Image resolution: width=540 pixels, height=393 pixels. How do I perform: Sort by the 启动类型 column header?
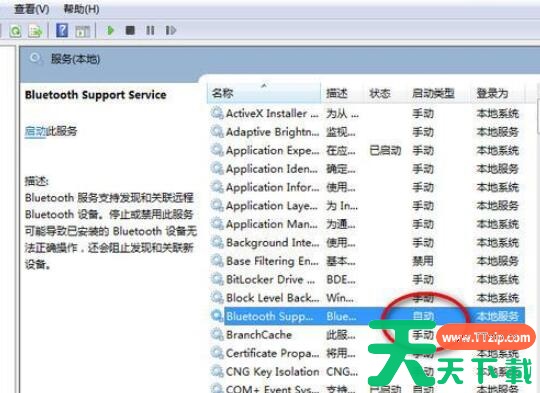point(439,93)
